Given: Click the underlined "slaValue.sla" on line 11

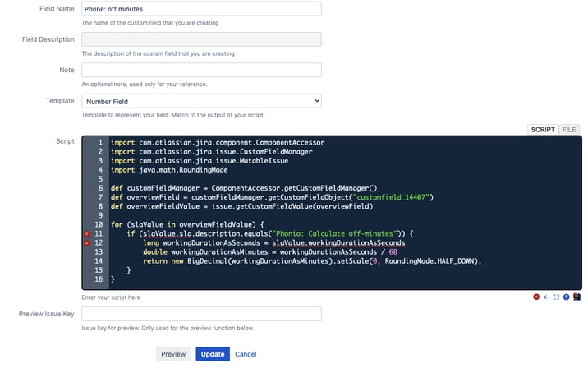Looking at the screenshot, I should pyautogui.click(x=168, y=234).
